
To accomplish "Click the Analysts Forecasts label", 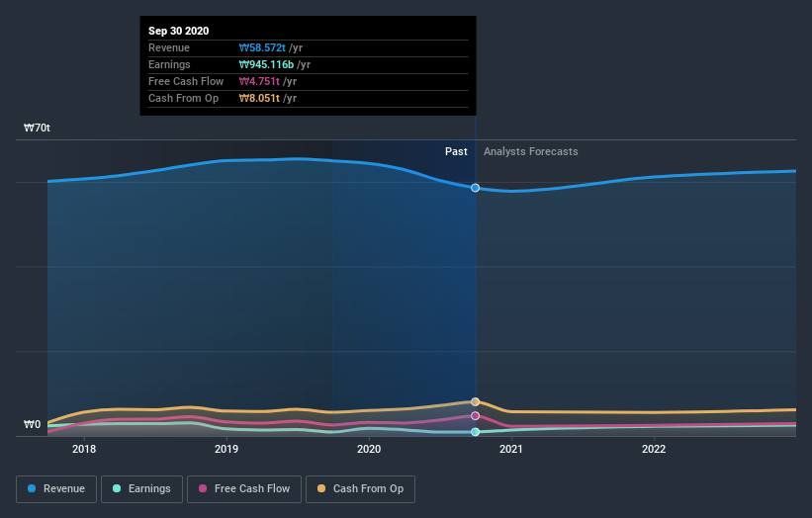I will click(x=531, y=151).
